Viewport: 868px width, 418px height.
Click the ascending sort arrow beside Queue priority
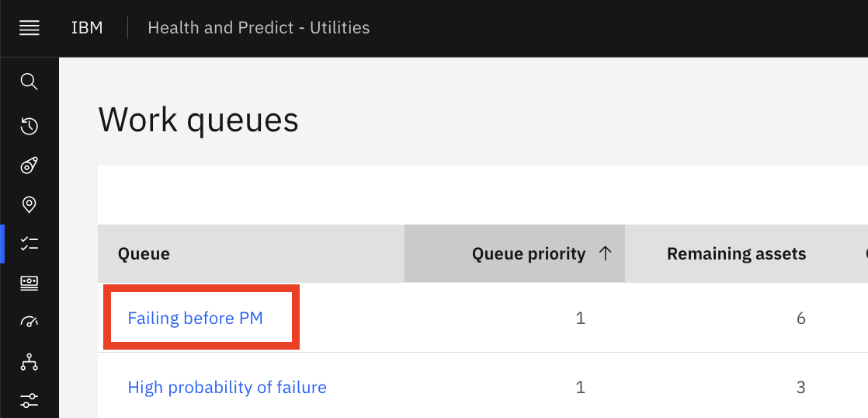tap(606, 253)
